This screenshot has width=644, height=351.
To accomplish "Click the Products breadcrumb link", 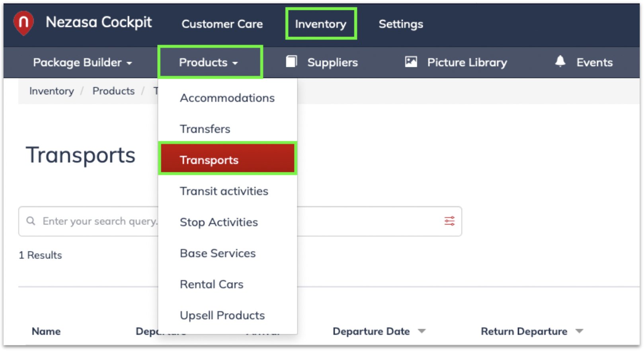I will [113, 91].
